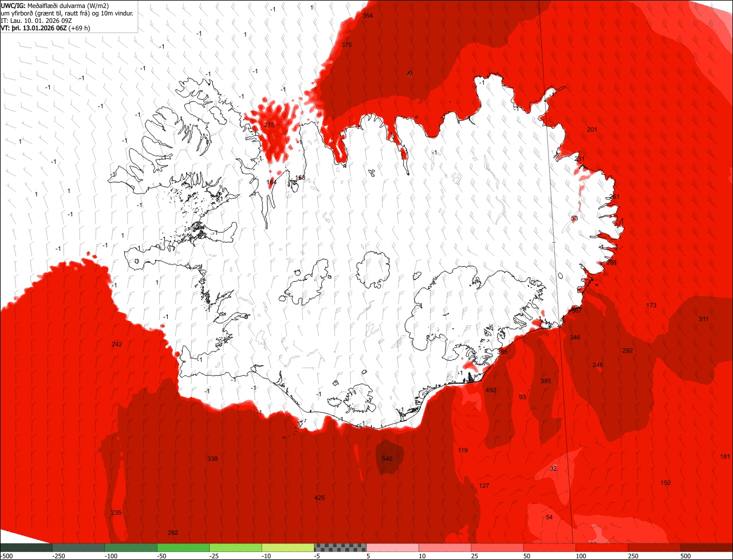Pick the bright green swatch between -50 and -25
Viewport: 733px width, 560px height.
(183, 547)
